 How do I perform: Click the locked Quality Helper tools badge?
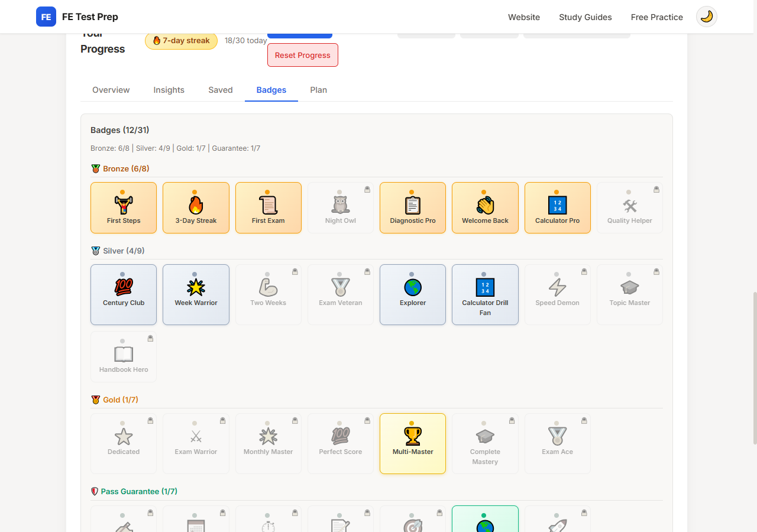coord(630,207)
